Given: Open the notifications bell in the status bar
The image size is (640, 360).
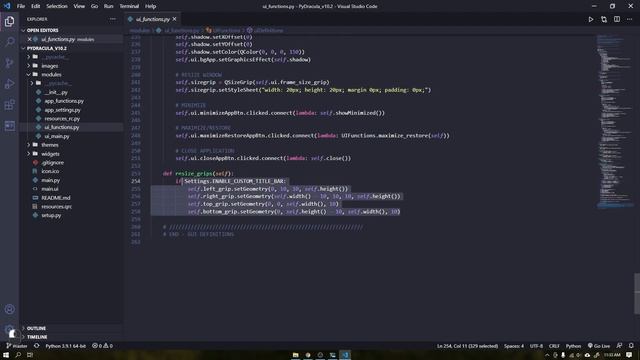Looking at the screenshot, I should (631, 346).
